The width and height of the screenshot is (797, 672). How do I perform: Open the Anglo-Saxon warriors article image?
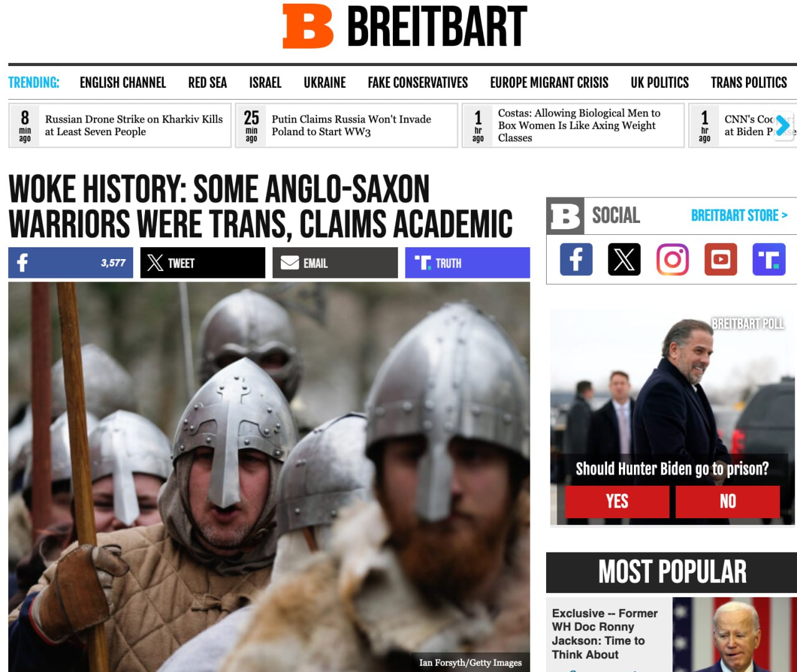269,476
